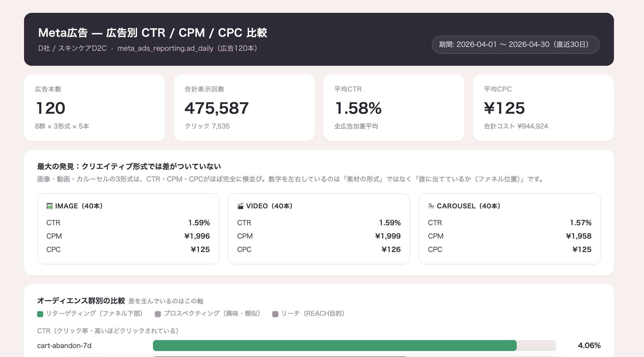Click the 平均CPC ¥125 value

pyautogui.click(x=504, y=108)
